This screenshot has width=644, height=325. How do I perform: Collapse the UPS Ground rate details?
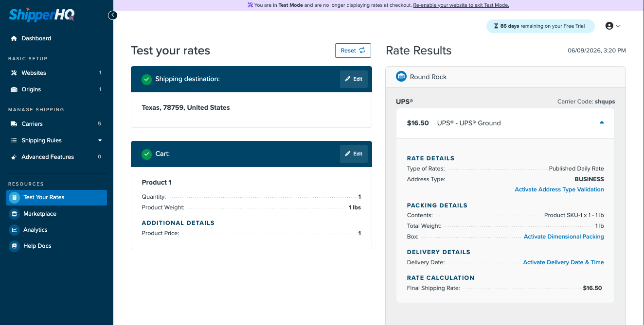point(602,123)
